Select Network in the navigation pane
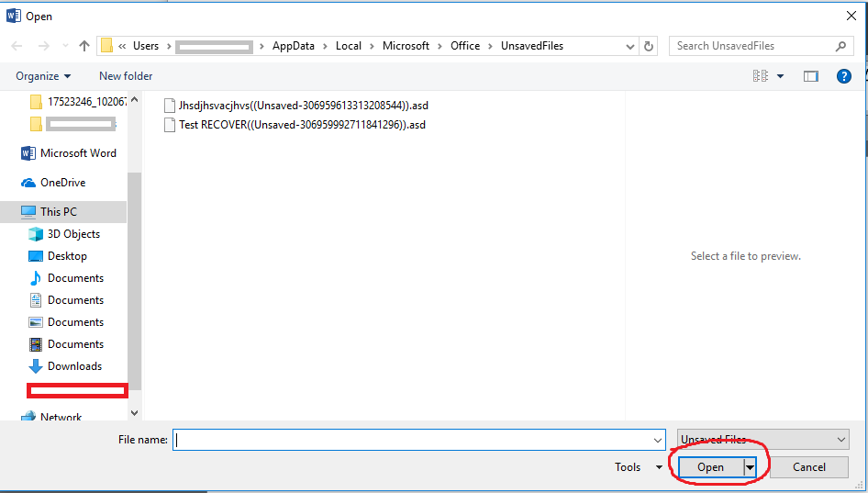This screenshot has width=868, height=493. coord(51,417)
